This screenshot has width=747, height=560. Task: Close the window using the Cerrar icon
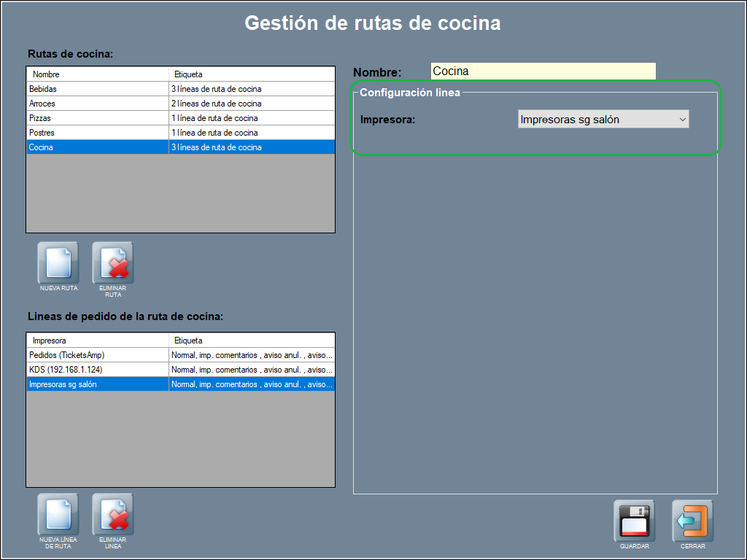[692, 521]
